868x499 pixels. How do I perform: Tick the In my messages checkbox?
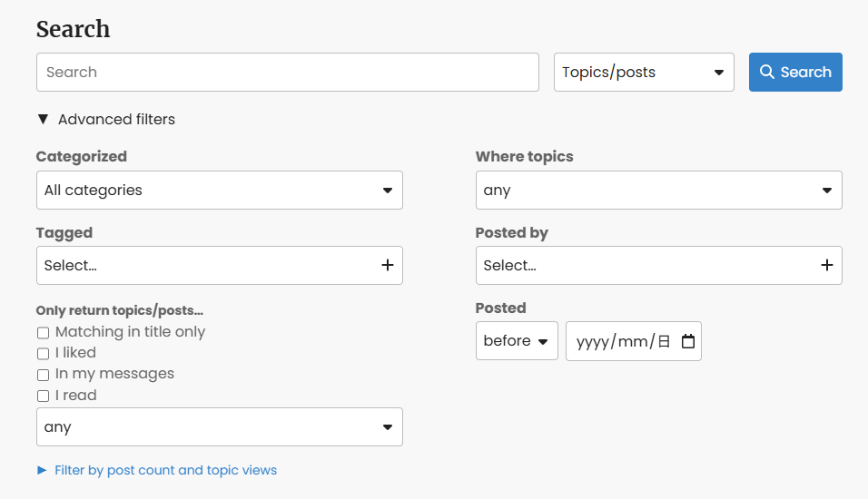[44, 375]
